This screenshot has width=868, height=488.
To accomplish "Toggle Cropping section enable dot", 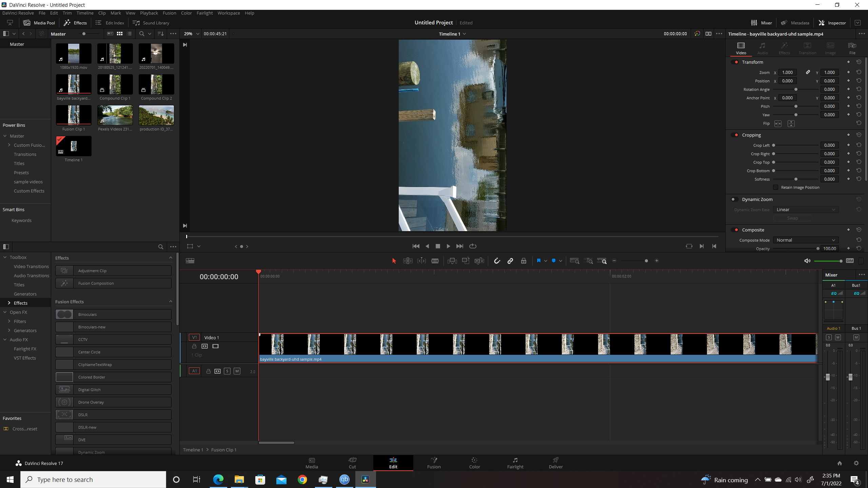I will [734, 135].
